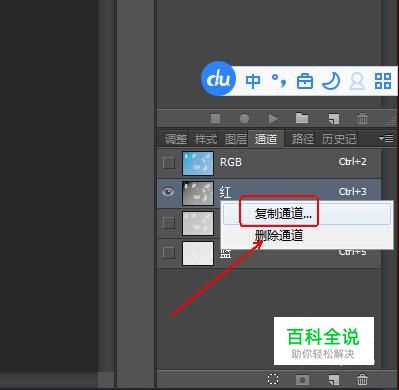Click the Baidu input method du logo
The image size is (399, 390).
point(219,79)
